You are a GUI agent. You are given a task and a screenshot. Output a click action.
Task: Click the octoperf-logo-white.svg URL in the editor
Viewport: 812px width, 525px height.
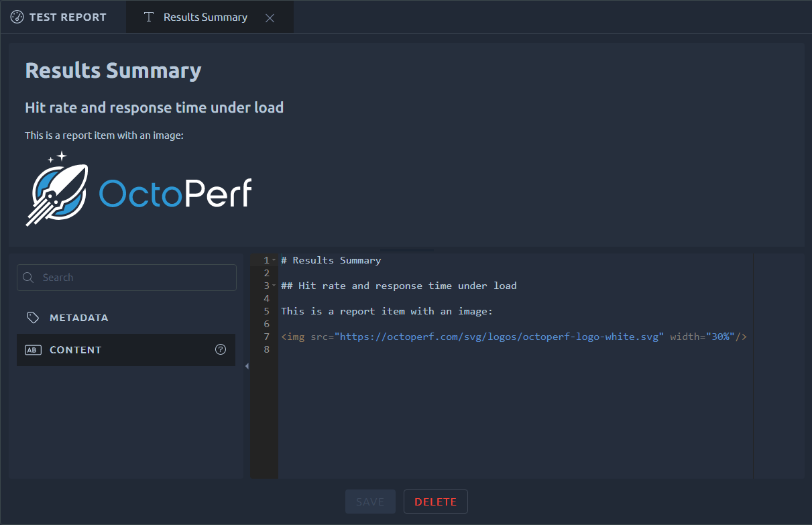coord(499,337)
